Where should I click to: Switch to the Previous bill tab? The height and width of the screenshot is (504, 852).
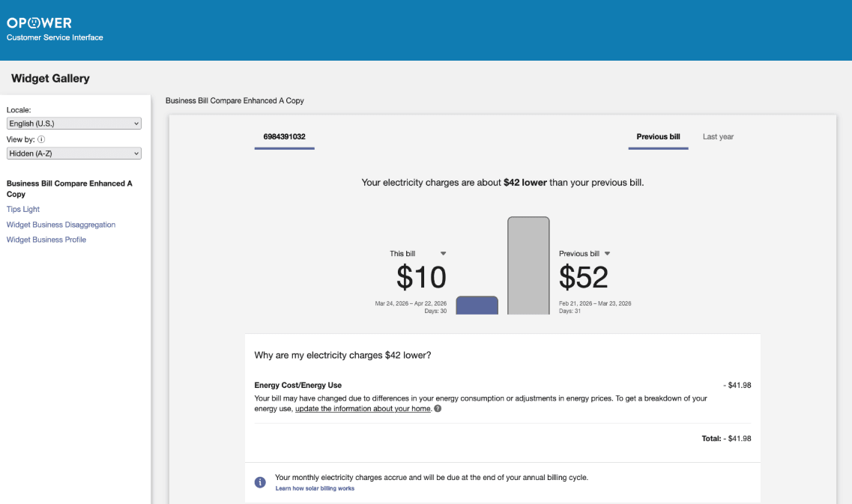[658, 137]
